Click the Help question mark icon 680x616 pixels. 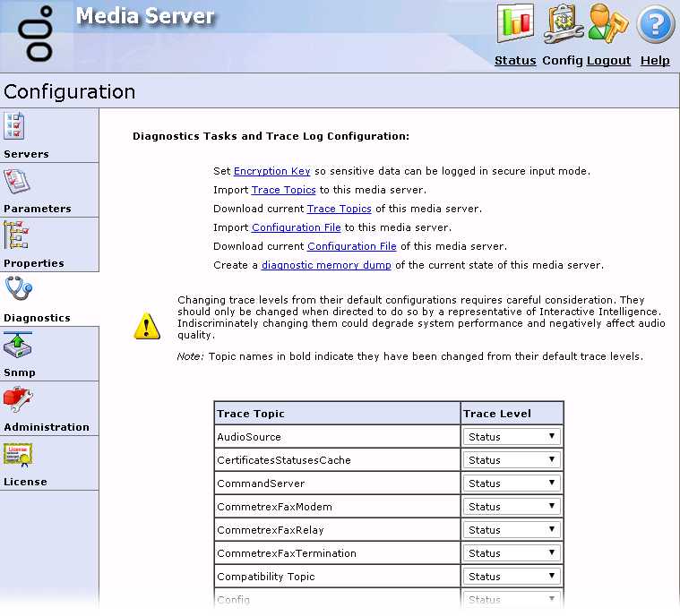pos(655,24)
